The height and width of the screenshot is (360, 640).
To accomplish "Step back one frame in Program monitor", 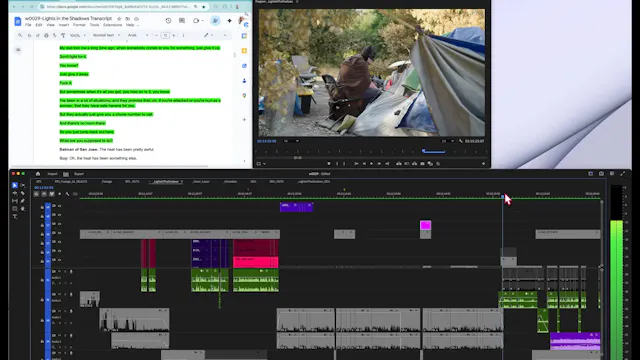I will 364,164.
